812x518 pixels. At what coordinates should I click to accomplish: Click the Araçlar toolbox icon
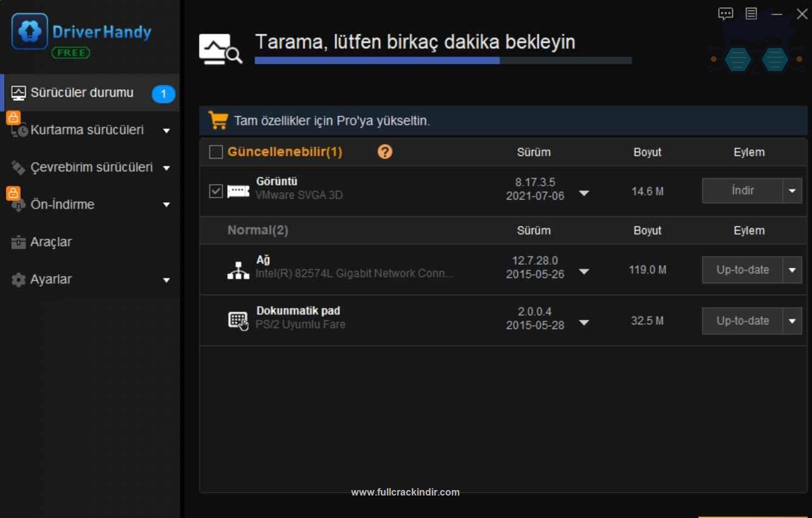pyautogui.click(x=19, y=242)
